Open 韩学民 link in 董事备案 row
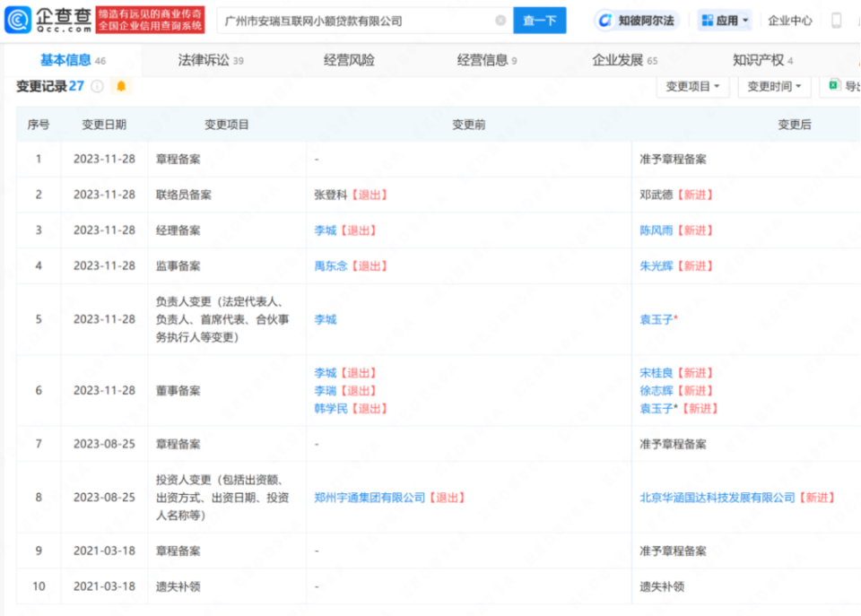This screenshot has height=616, width=861. point(331,408)
